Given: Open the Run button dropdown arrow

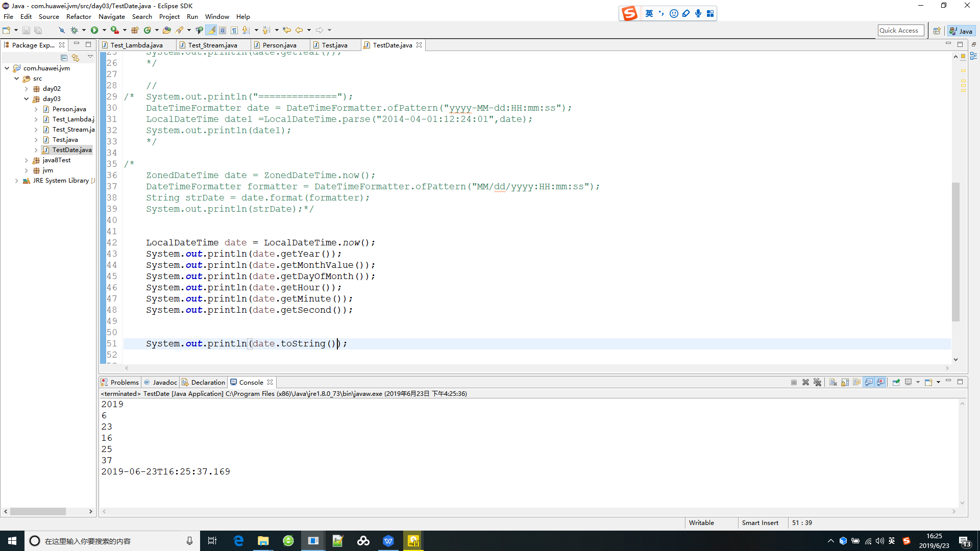Looking at the screenshot, I should pyautogui.click(x=104, y=31).
